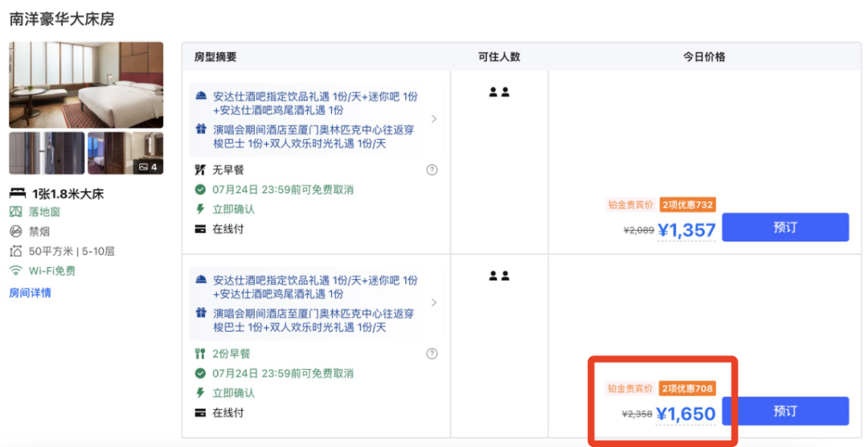Click the room title 南洋豪华大床房
Screen dimensions: 868x447
[62, 18]
